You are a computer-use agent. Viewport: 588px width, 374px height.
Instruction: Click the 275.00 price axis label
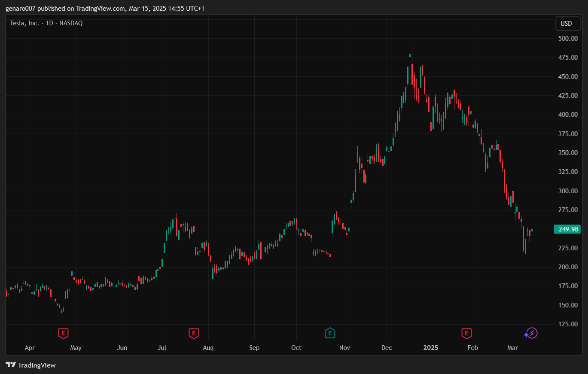point(567,210)
